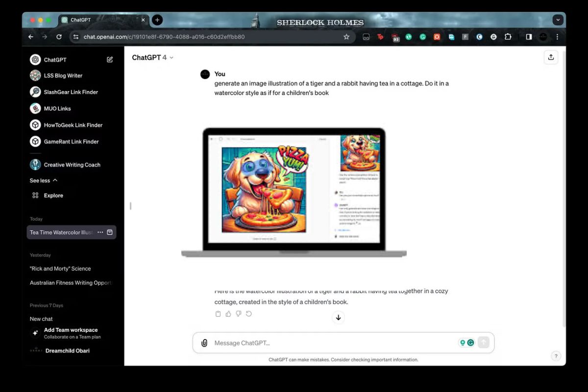Reload the current page
588x392 pixels.
point(59,37)
